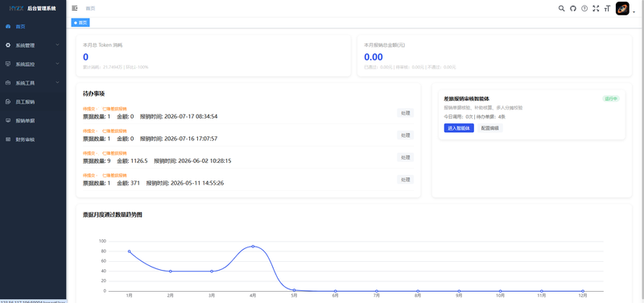Open the GitHub source icon
The image size is (644, 303).
pos(573,8)
